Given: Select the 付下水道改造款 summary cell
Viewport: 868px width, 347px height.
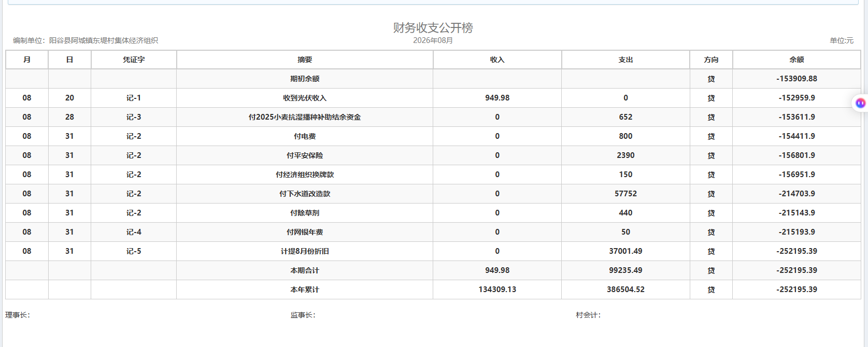Looking at the screenshot, I should (305, 194).
